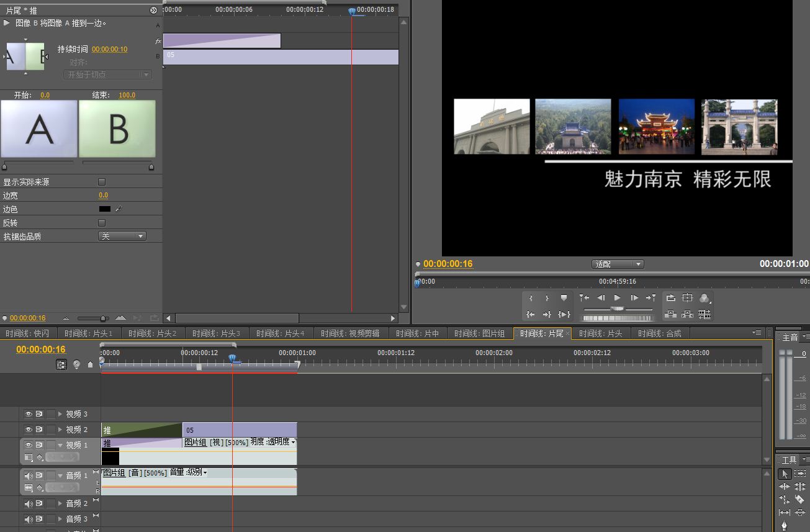Select the Razor tool in tools panel
The width and height of the screenshot is (810, 532).
pos(799,499)
